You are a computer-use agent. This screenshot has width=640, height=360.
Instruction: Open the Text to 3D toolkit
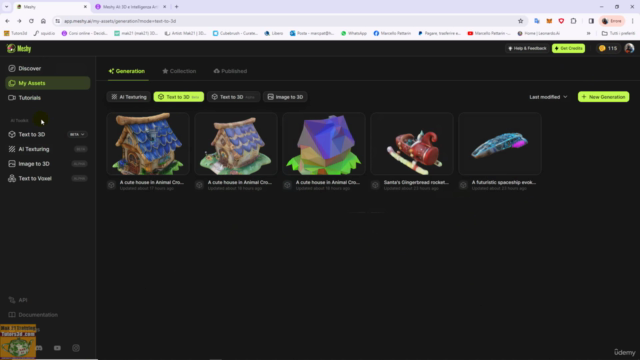pyautogui.click(x=32, y=134)
